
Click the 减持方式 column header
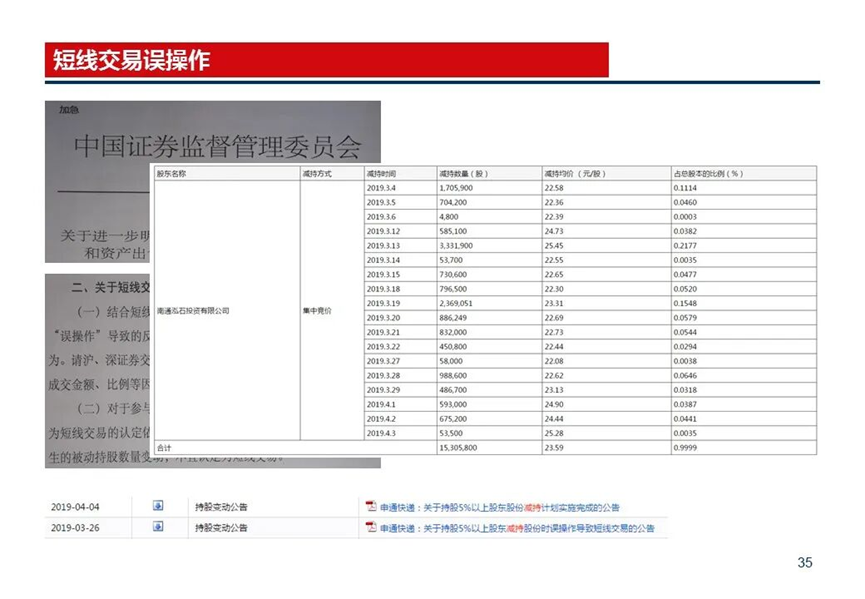click(x=316, y=173)
